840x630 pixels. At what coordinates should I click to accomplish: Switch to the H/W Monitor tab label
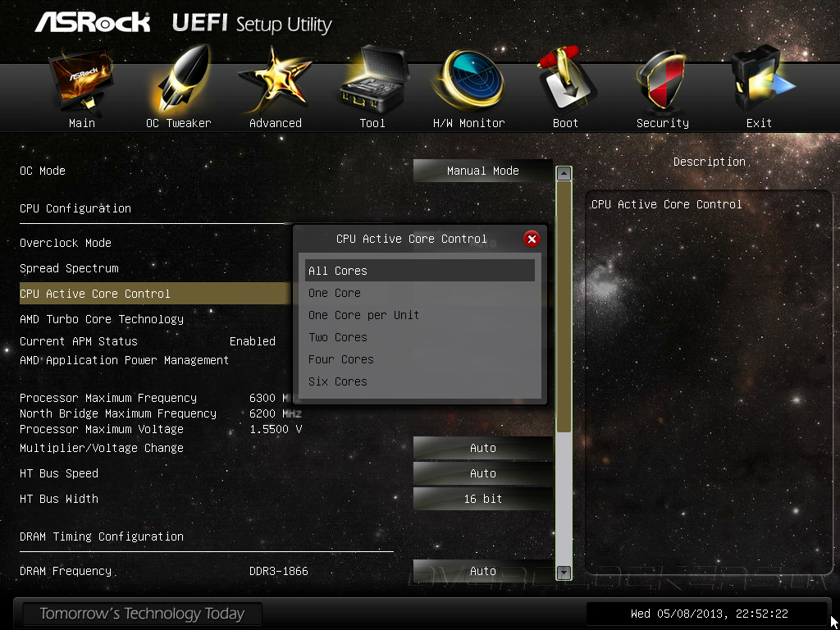click(x=468, y=123)
